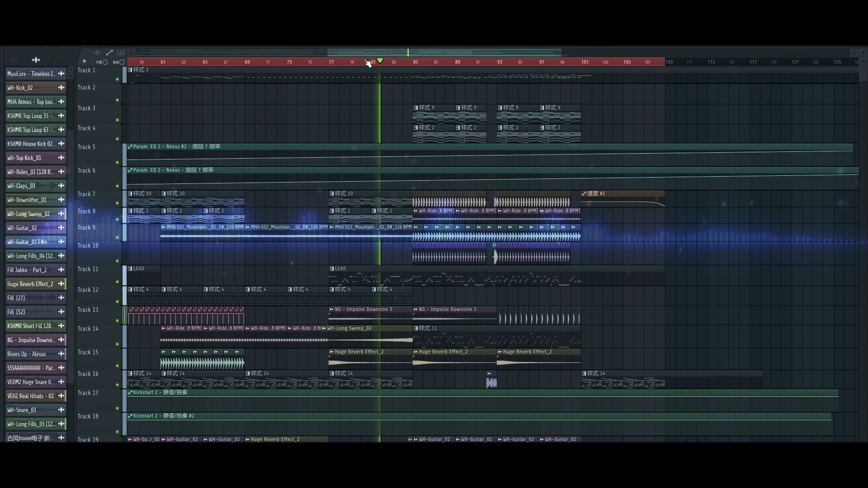Viewport: 868px width, 488px height.
Task: Open clip menu of Param. EQ 2 - Nexus #2 clip
Action: (x=130, y=147)
